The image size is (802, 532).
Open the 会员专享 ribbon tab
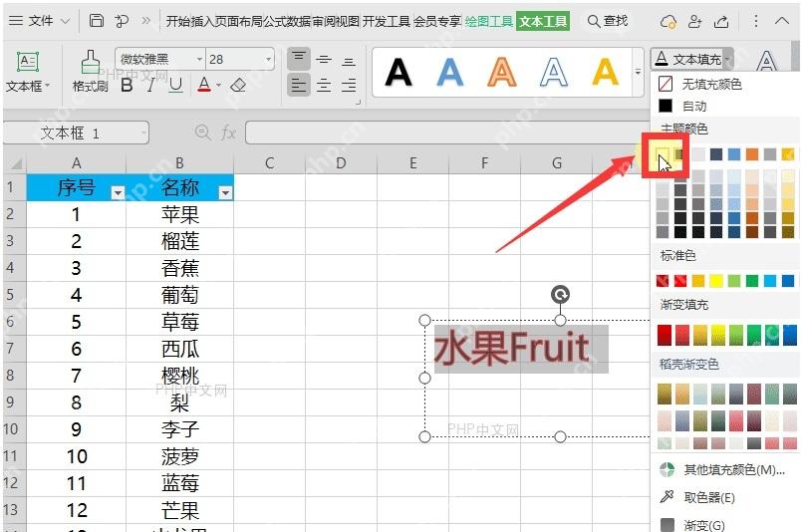(x=437, y=22)
